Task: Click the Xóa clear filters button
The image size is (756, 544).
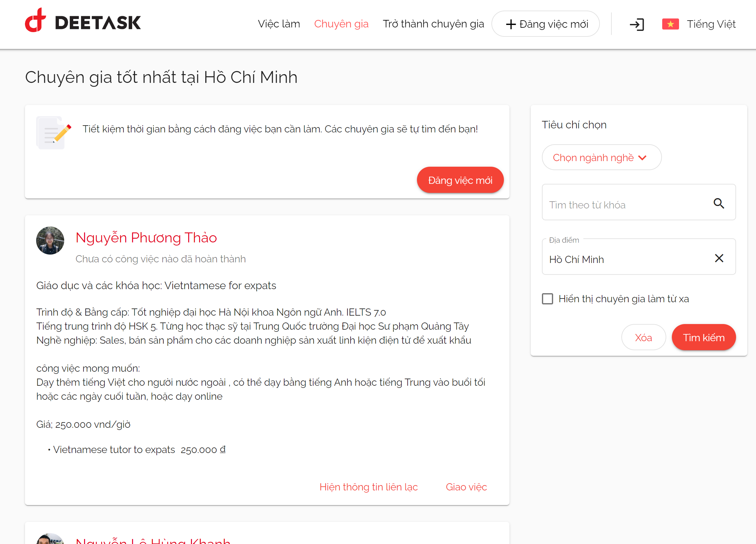Action: coord(643,337)
